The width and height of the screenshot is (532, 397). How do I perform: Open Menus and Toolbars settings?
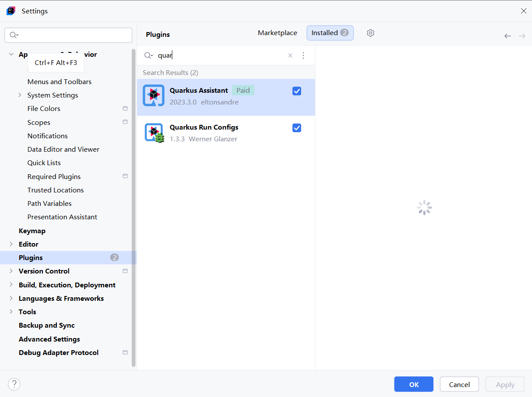click(59, 81)
